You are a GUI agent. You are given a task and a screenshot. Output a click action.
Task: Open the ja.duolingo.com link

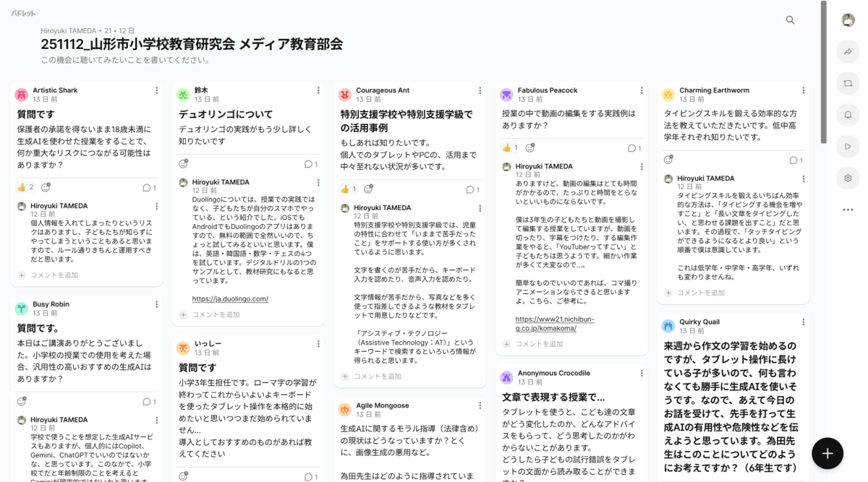pos(230,298)
